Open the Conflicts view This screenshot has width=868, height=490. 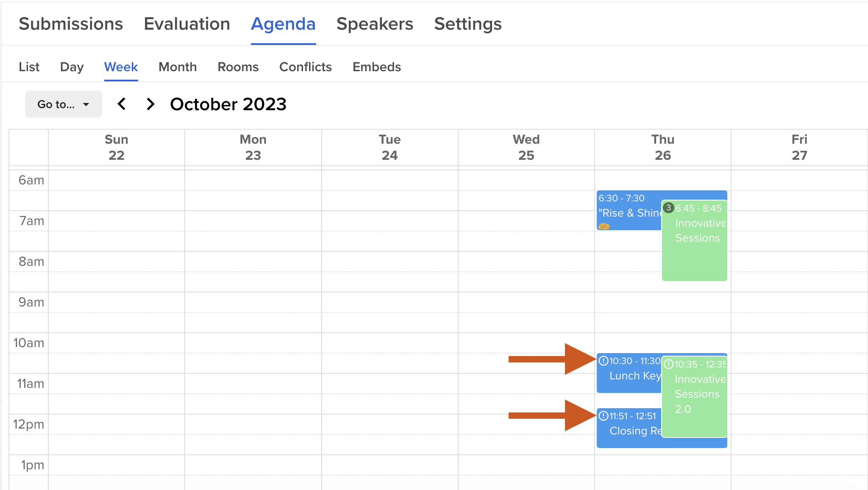pyautogui.click(x=306, y=67)
